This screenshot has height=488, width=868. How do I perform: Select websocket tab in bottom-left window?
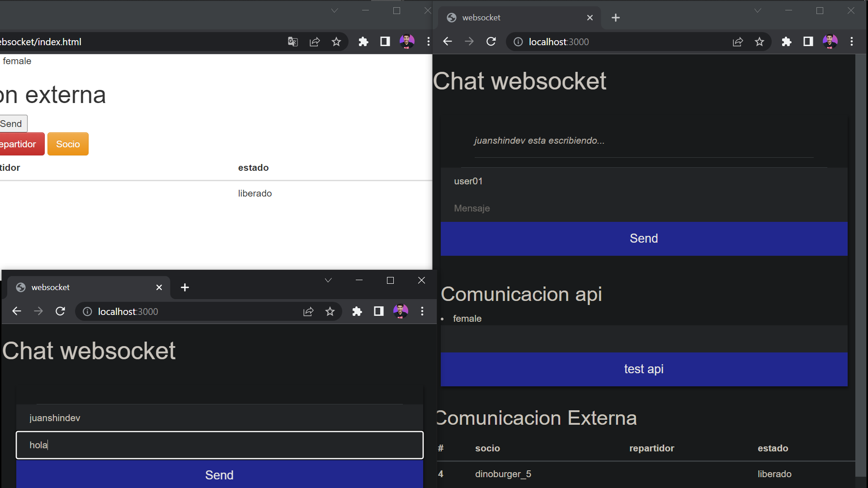[88, 287]
